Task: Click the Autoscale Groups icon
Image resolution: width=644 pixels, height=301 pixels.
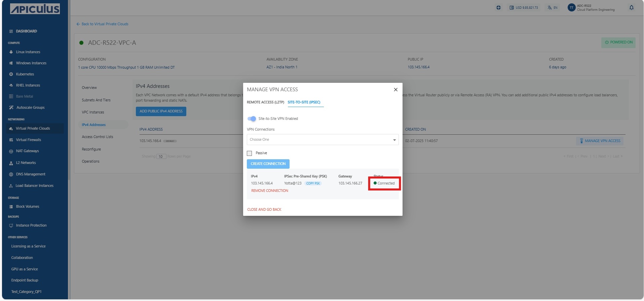Action: [11, 107]
